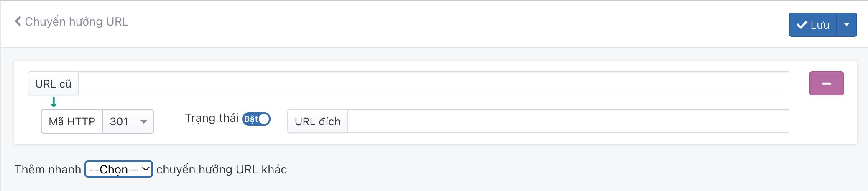Focus the URL đích input field
The height and width of the screenshot is (191, 868).
coord(568,121)
